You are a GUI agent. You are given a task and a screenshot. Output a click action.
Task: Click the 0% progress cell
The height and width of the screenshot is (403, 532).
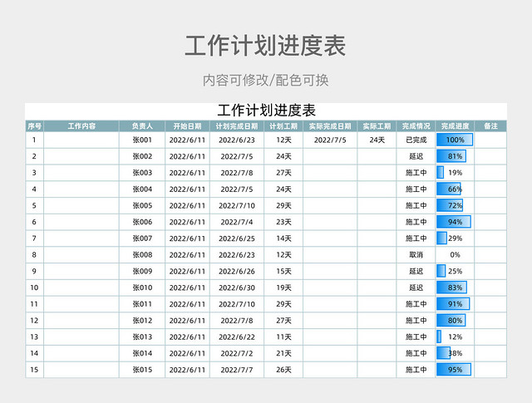[x=455, y=255]
